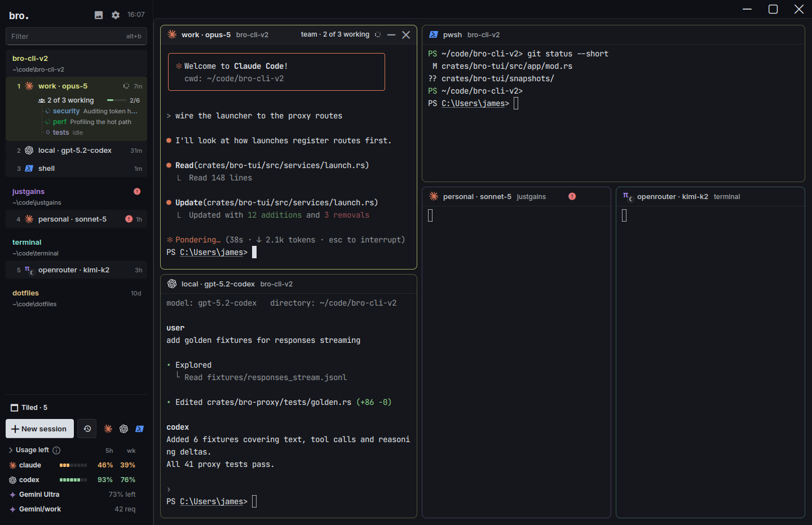The height and width of the screenshot is (525, 812).
Task: Collapse the bro-cli-v2 project group
Action: point(76,63)
